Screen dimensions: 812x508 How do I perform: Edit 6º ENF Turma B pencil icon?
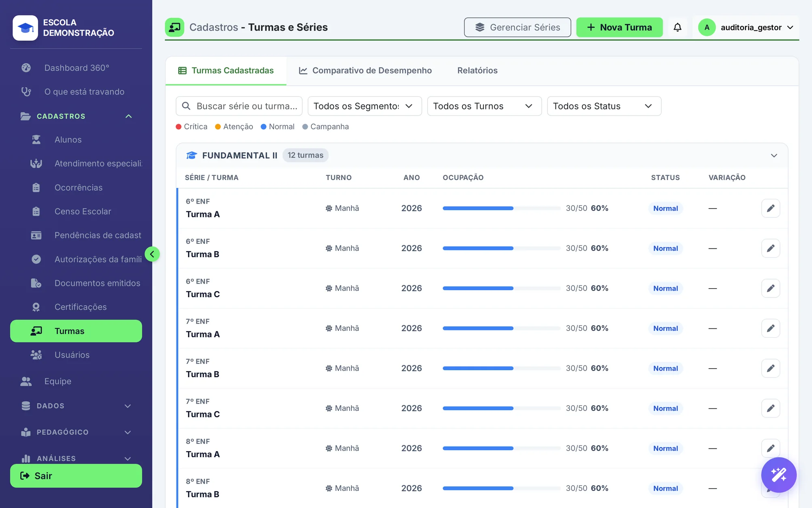coord(771,248)
